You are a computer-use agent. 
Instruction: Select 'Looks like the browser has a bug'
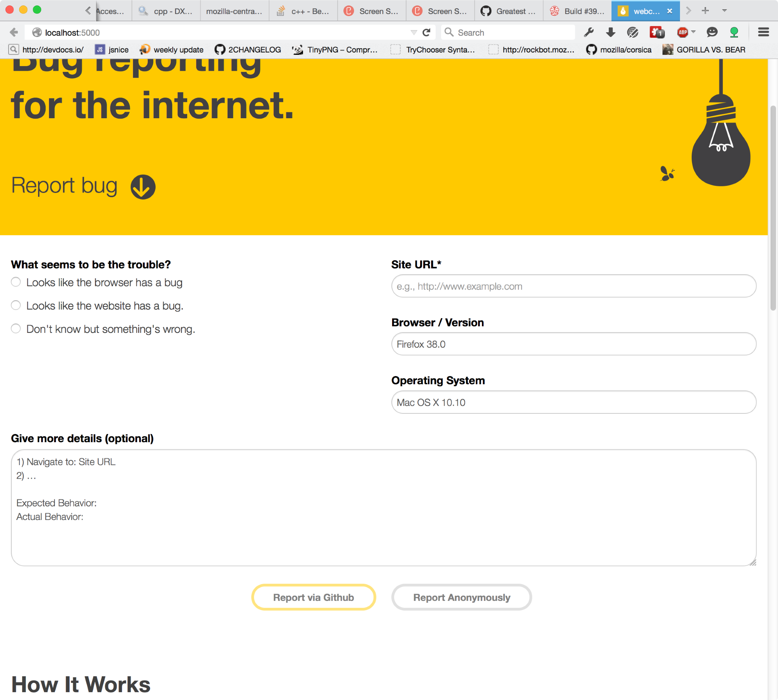tap(16, 282)
